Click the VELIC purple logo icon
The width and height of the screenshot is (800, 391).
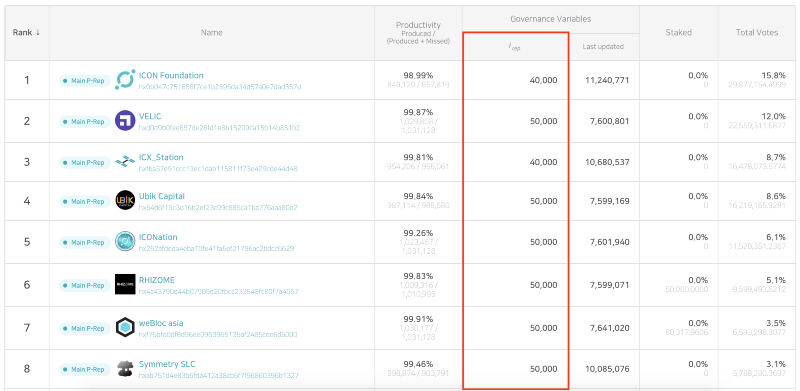[x=125, y=121]
